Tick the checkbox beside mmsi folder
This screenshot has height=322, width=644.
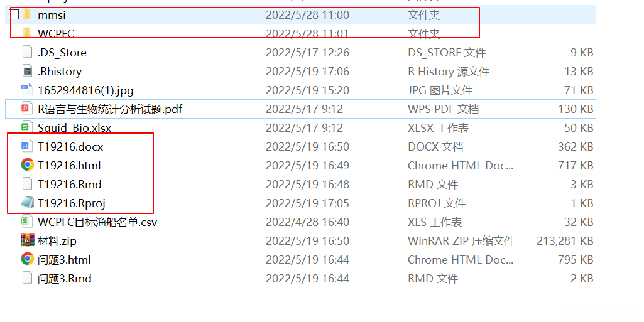coord(14,14)
